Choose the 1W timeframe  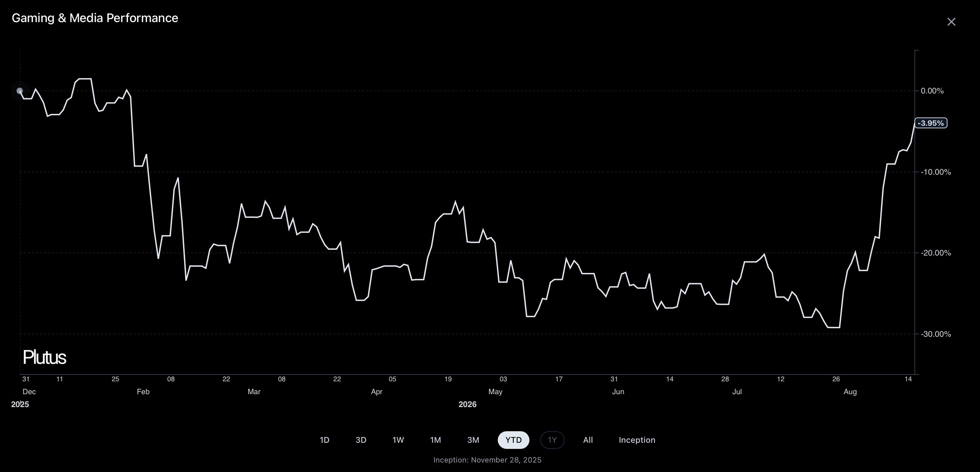pyautogui.click(x=398, y=440)
